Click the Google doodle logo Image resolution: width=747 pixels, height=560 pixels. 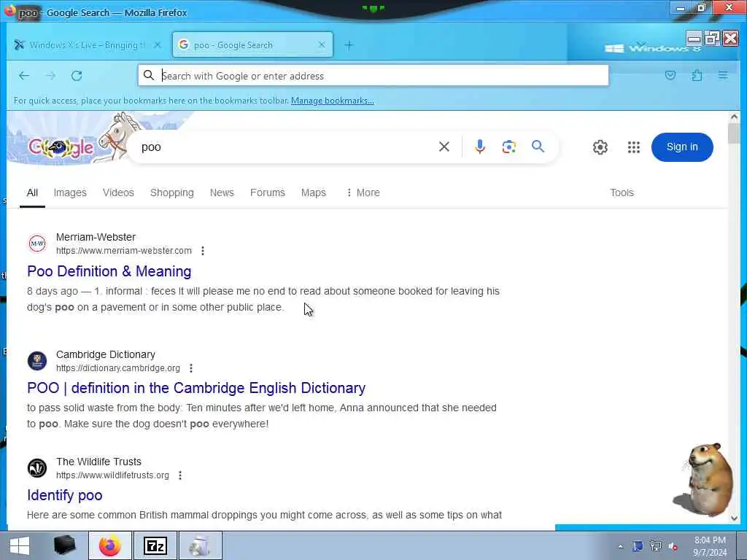[x=62, y=147]
